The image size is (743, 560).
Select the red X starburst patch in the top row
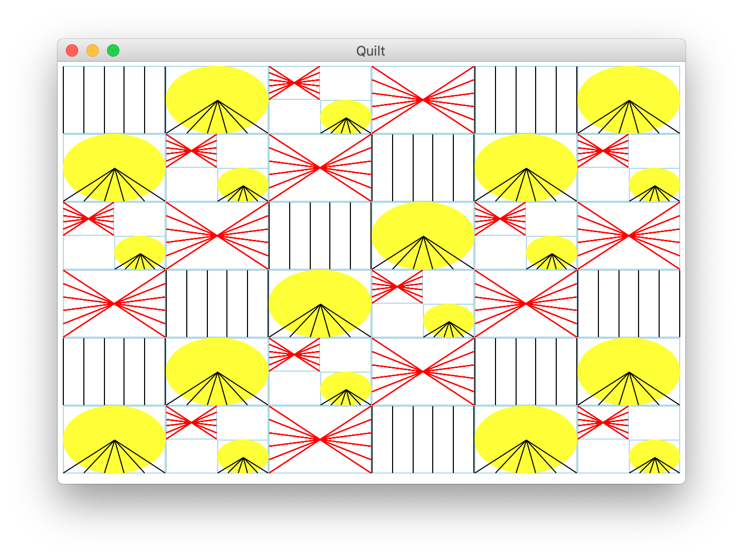click(423, 99)
